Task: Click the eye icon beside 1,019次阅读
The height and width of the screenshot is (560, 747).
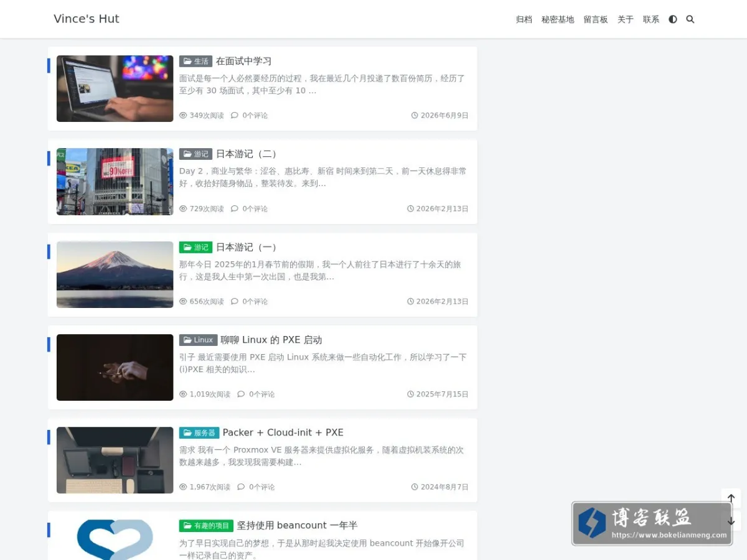Action: pos(183,394)
